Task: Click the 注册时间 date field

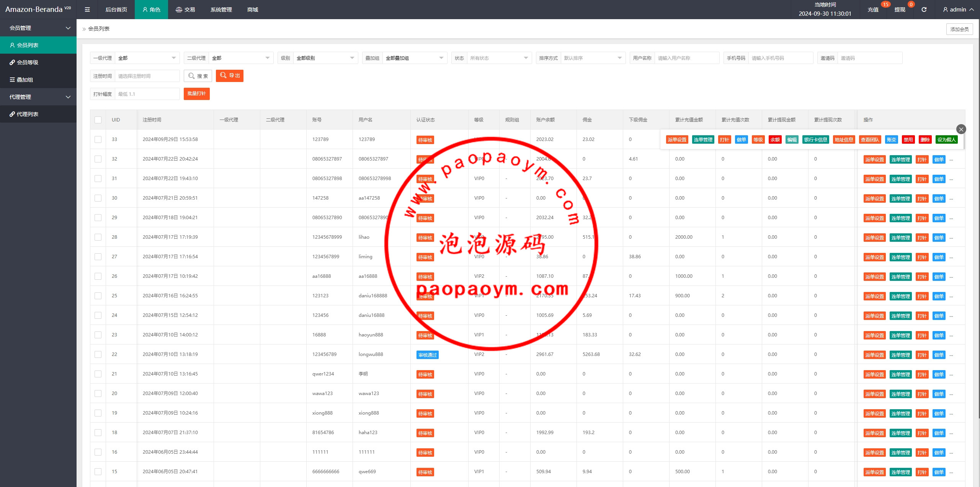Action: [x=147, y=76]
